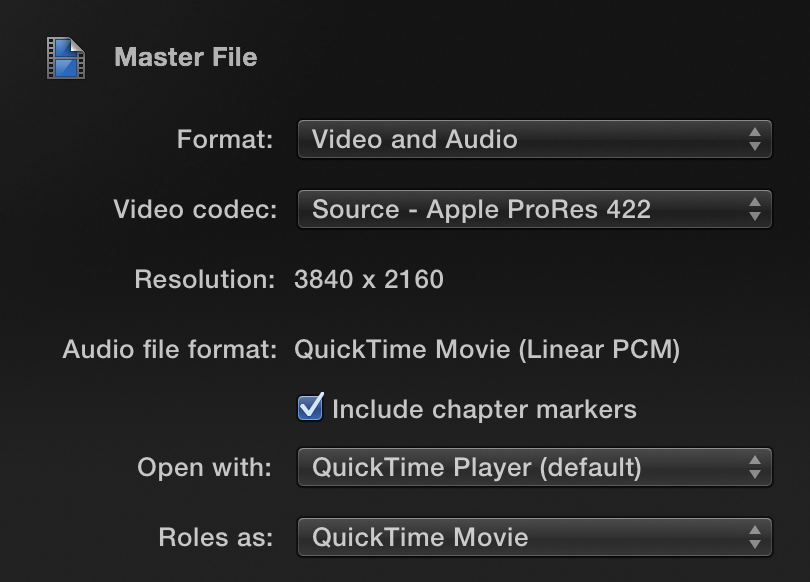The width and height of the screenshot is (810, 582).
Task: Click the Format: field label
Action: point(225,139)
